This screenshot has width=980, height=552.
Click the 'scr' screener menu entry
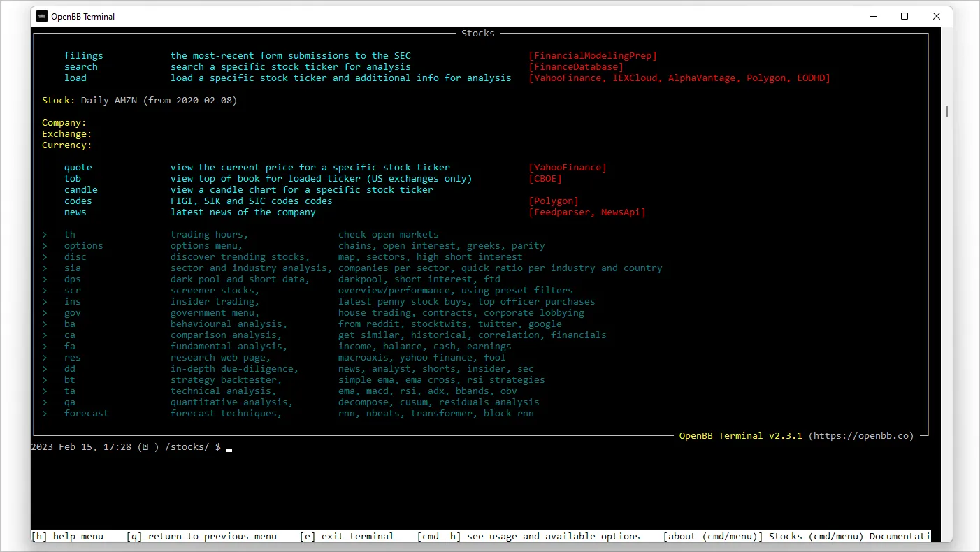pyautogui.click(x=73, y=291)
